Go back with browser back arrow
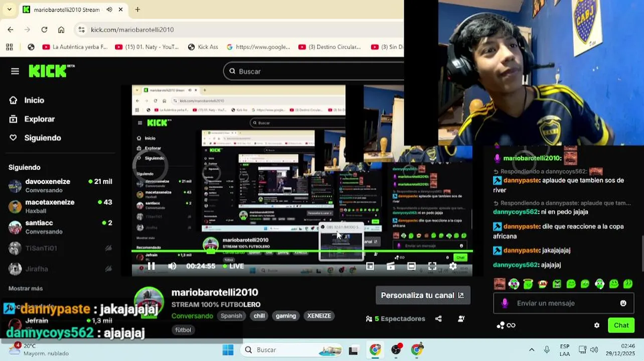644x361 pixels. pyautogui.click(x=11, y=30)
